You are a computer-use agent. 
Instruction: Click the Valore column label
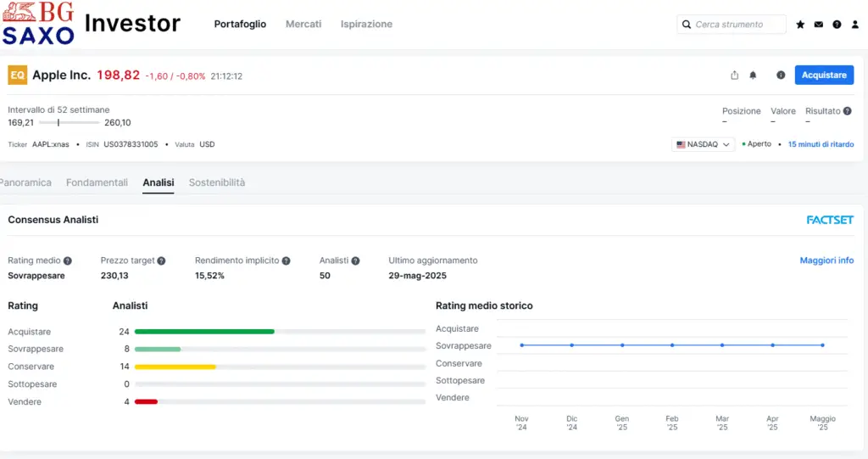[x=783, y=111]
